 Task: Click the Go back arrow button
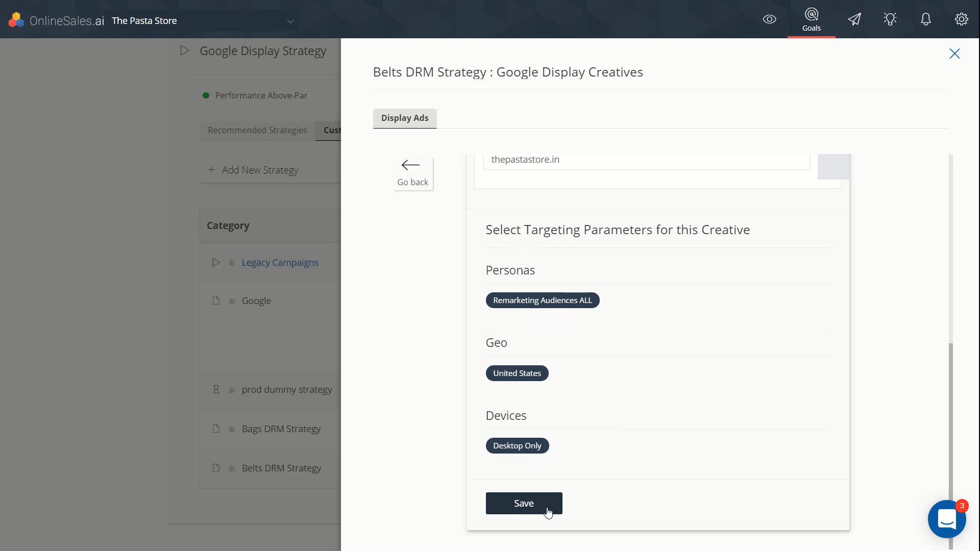click(x=413, y=173)
